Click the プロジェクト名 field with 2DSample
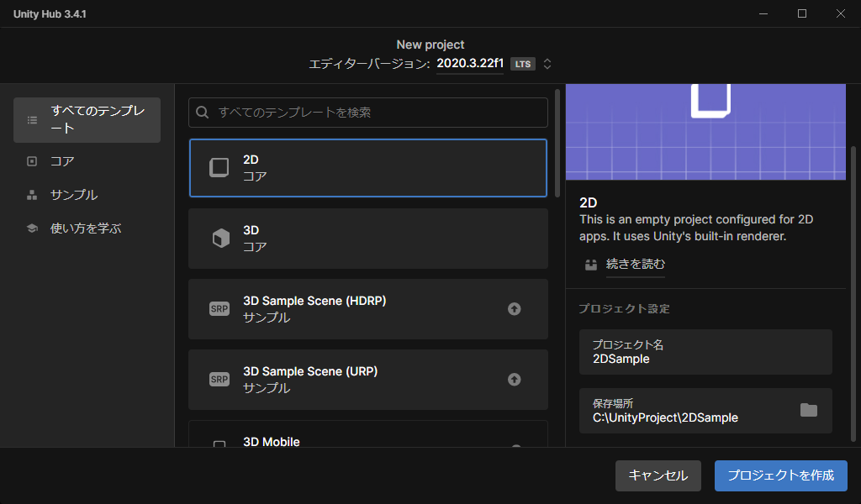This screenshot has width=861, height=504. 705,352
